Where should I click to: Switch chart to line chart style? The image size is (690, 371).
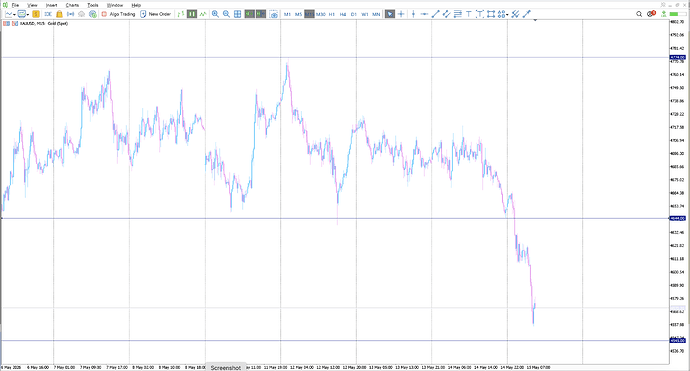[203, 14]
